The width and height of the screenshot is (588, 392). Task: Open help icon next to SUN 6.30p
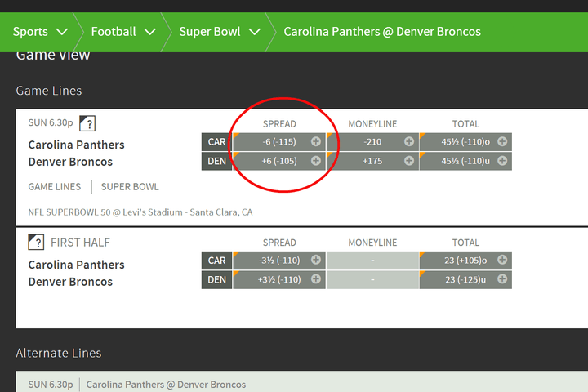click(87, 123)
